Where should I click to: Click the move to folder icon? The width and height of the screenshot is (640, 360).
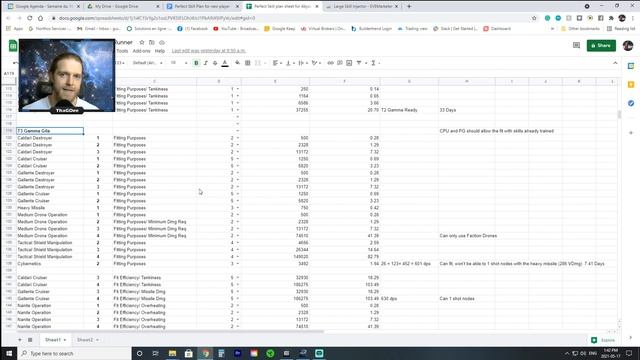point(152,42)
